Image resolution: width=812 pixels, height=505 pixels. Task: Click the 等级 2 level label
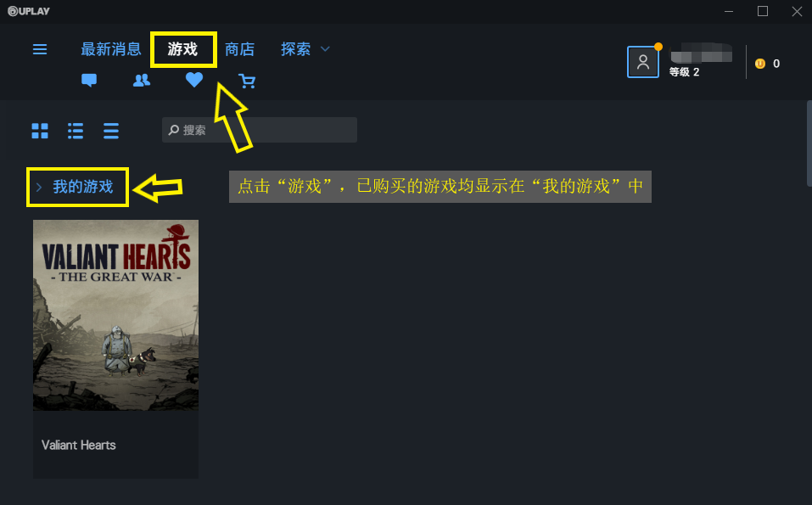684,72
